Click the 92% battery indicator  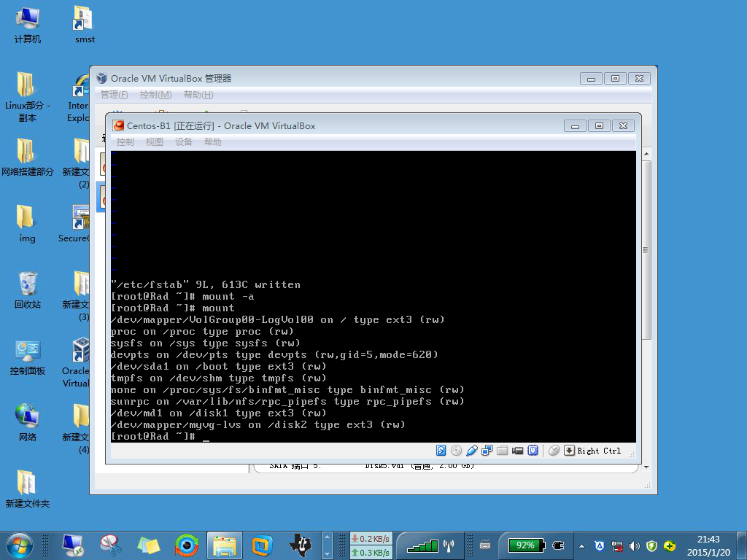tap(527, 545)
